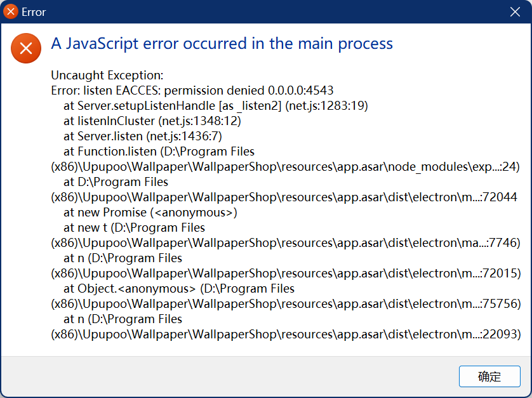This screenshot has height=398, width=532.
Task: Click the 确定 button
Action: pos(489,376)
